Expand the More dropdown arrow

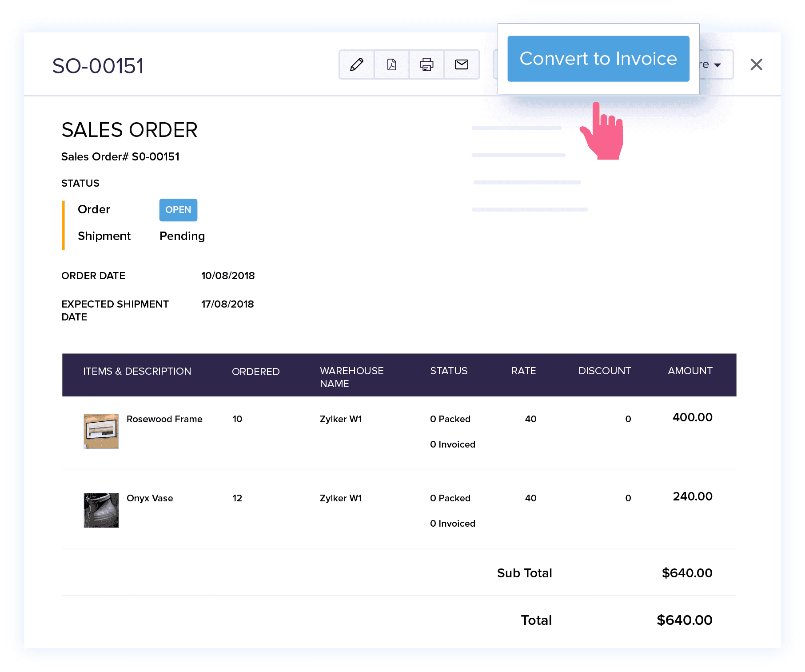[x=716, y=65]
